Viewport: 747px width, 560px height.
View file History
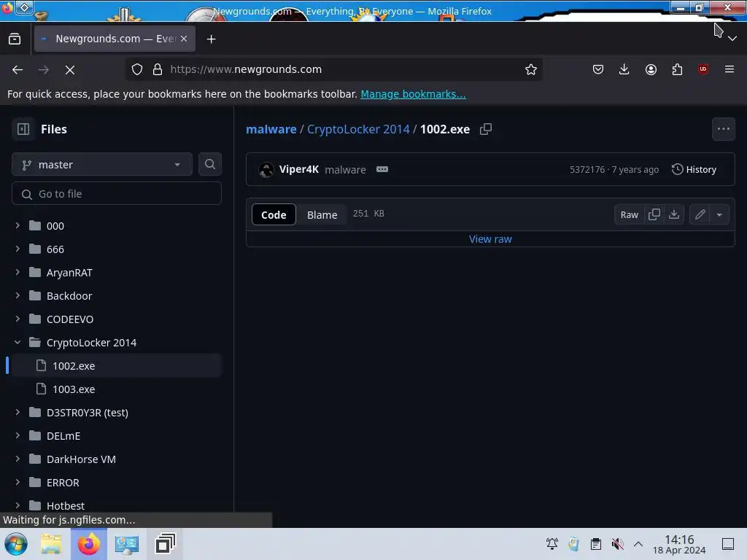tap(694, 169)
